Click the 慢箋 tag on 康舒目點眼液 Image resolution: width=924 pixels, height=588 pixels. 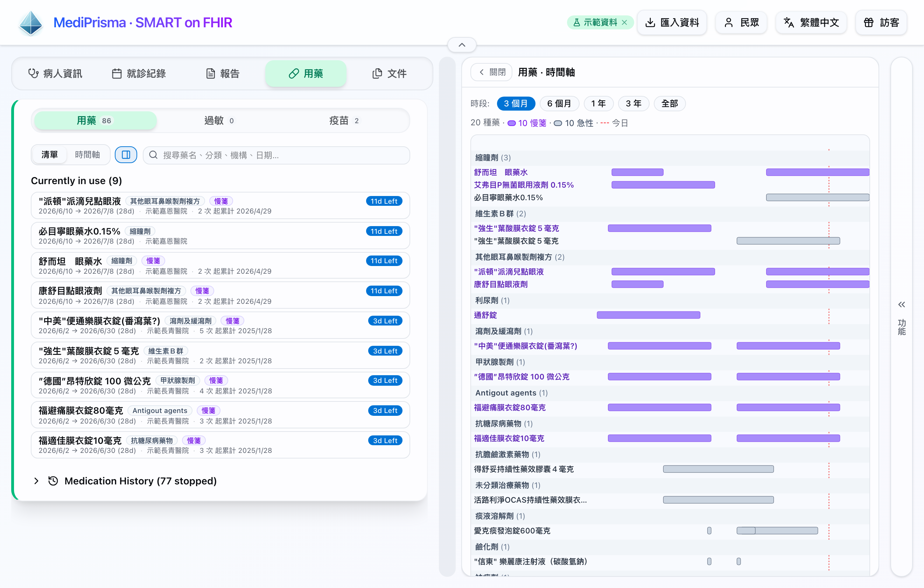point(202,291)
